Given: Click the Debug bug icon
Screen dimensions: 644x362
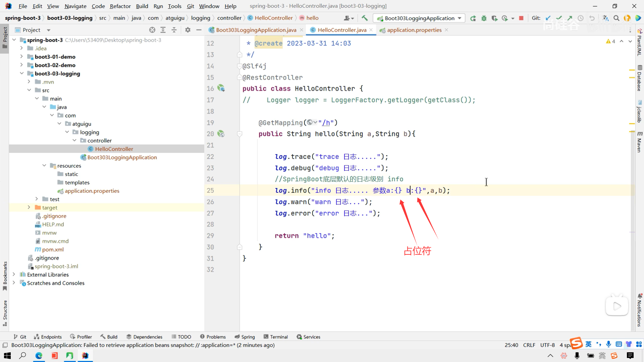Looking at the screenshot, I should point(484,18).
